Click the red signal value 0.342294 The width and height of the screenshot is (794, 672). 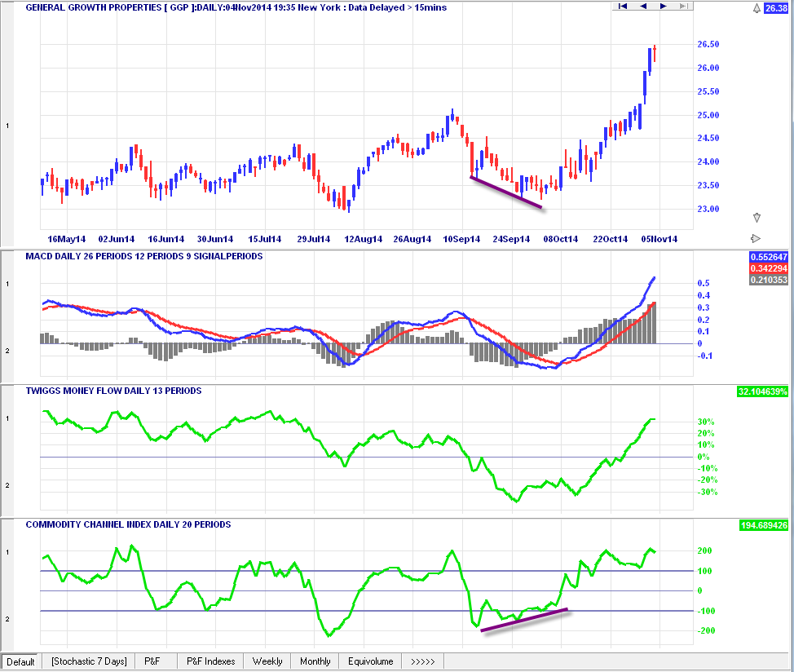point(769,268)
